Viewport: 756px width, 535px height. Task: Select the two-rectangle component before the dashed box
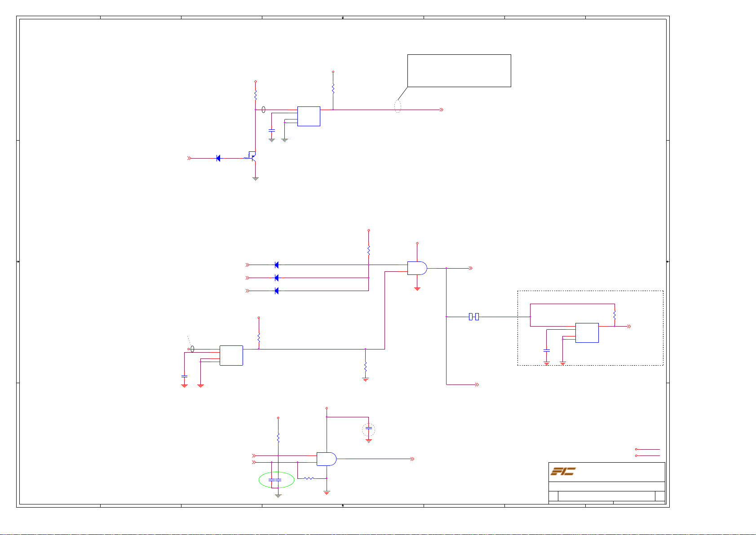click(474, 317)
